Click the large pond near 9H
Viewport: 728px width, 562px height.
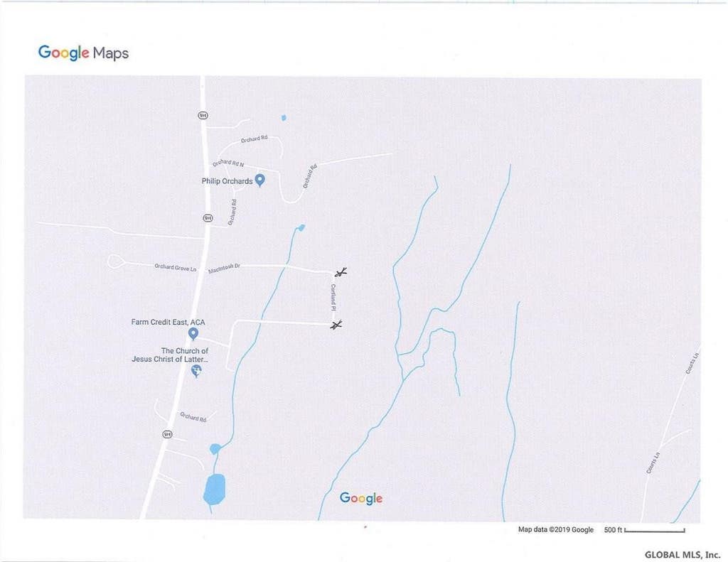215,489
